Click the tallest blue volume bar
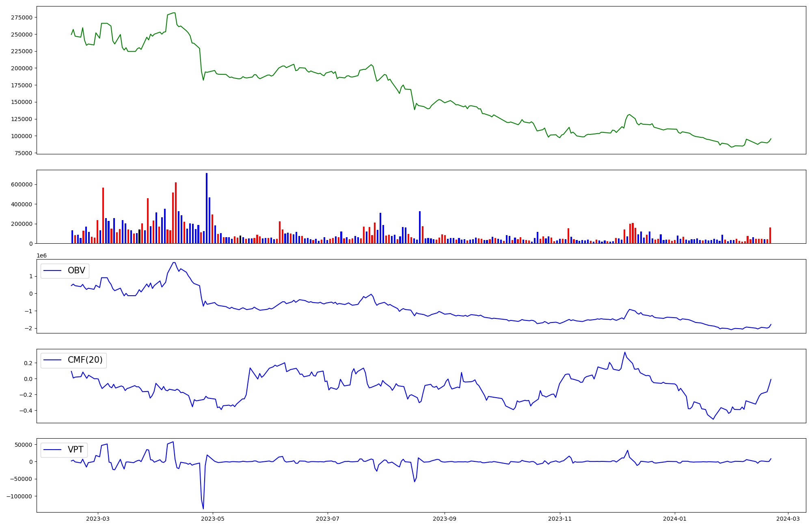The image size is (812, 528). coord(207,208)
